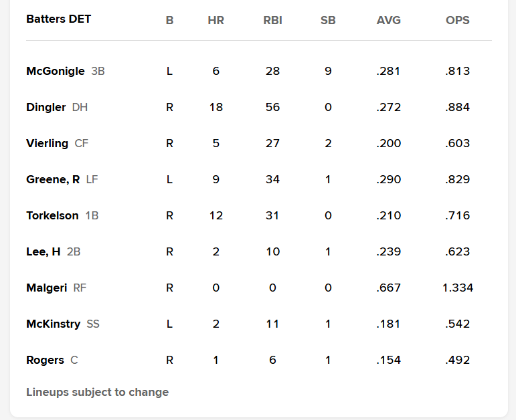Click Torkelson player name

[x=52, y=216]
